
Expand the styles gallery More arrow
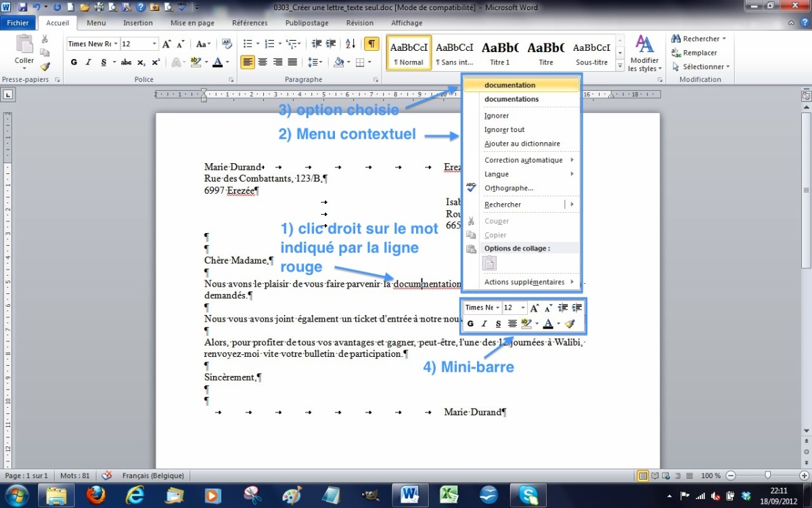tap(620, 66)
